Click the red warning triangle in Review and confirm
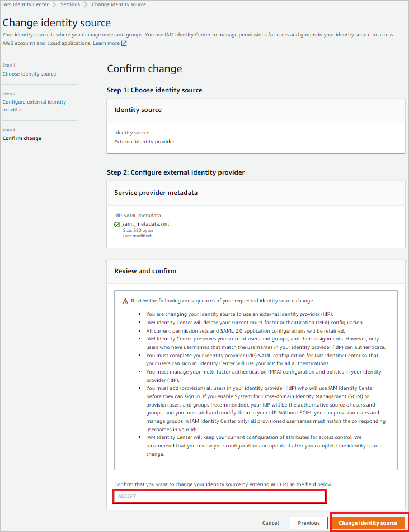The image size is (409, 532). pos(124,301)
